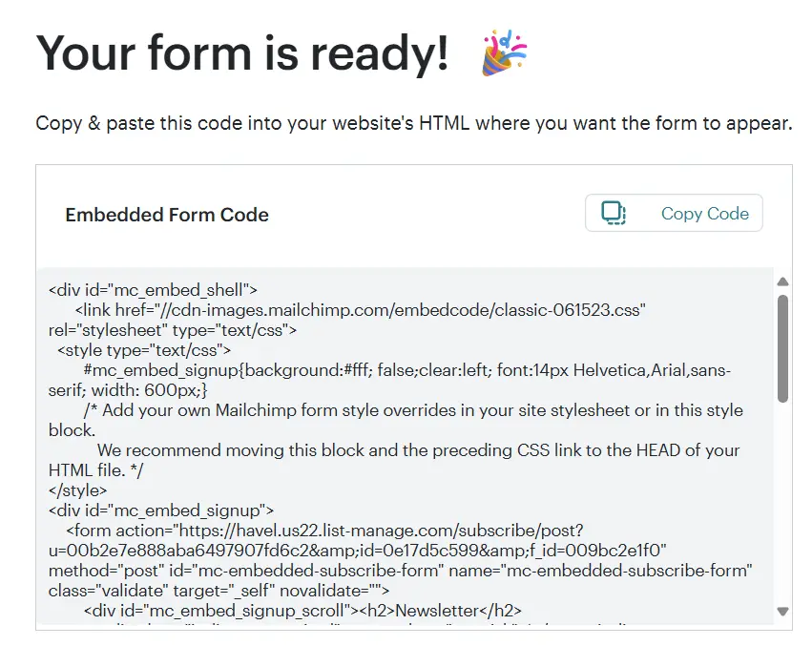Click the 'Your form is ready!' heading
This screenshot has height=646, width=812.
click(x=241, y=53)
